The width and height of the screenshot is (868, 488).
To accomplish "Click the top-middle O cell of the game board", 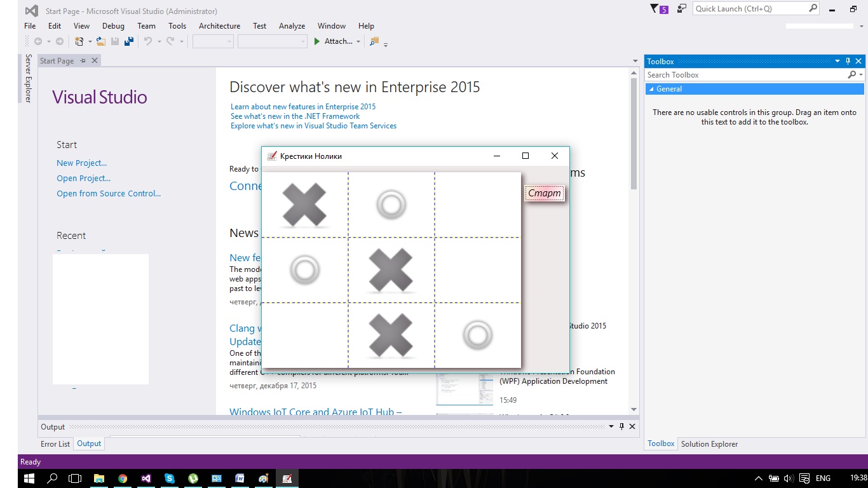I will (391, 205).
